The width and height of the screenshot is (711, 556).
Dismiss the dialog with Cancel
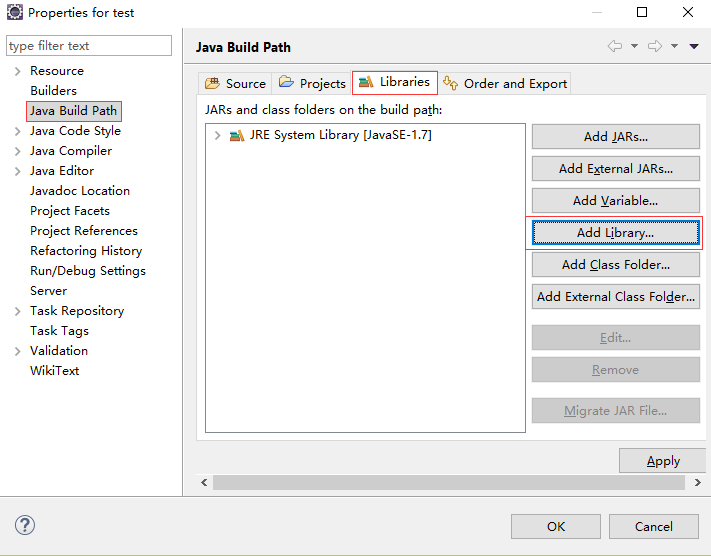(654, 527)
